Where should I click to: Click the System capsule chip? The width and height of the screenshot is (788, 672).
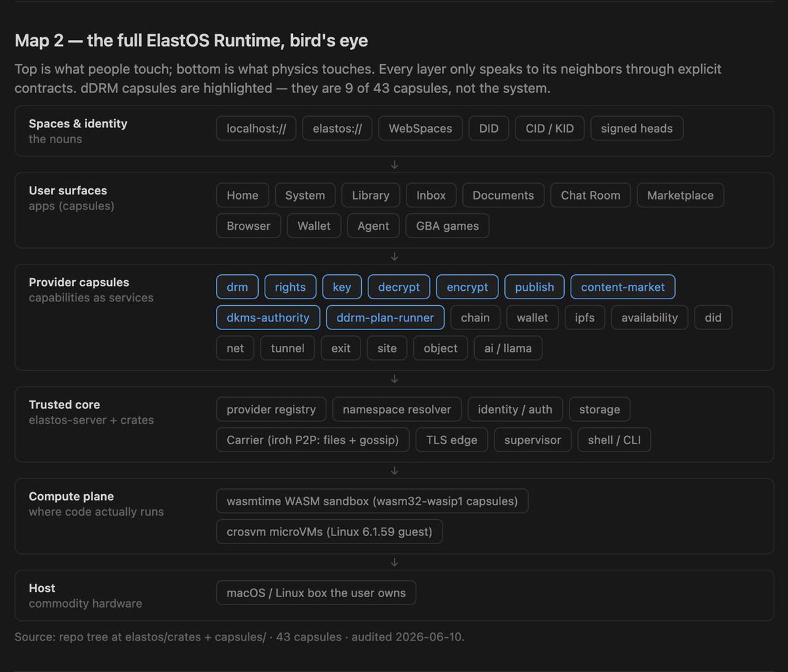click(x=305, y=195)
